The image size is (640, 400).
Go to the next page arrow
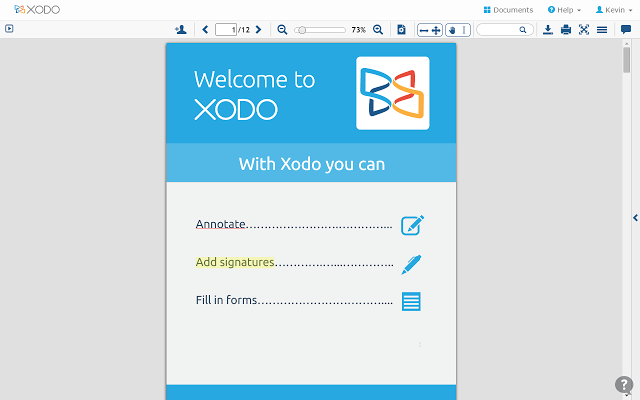(x=258, y=29)
